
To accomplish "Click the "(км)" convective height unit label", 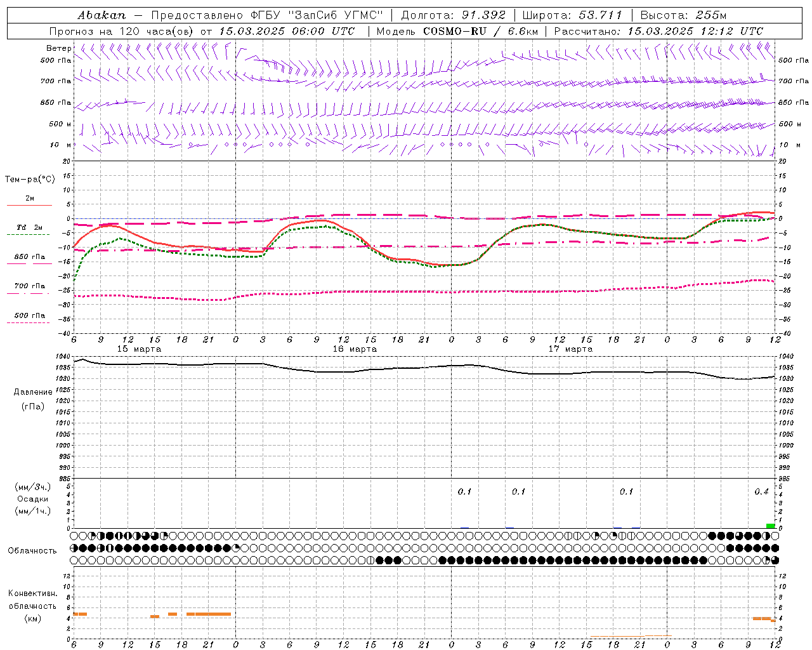I will pyautogui.click(x=33, y=618).
